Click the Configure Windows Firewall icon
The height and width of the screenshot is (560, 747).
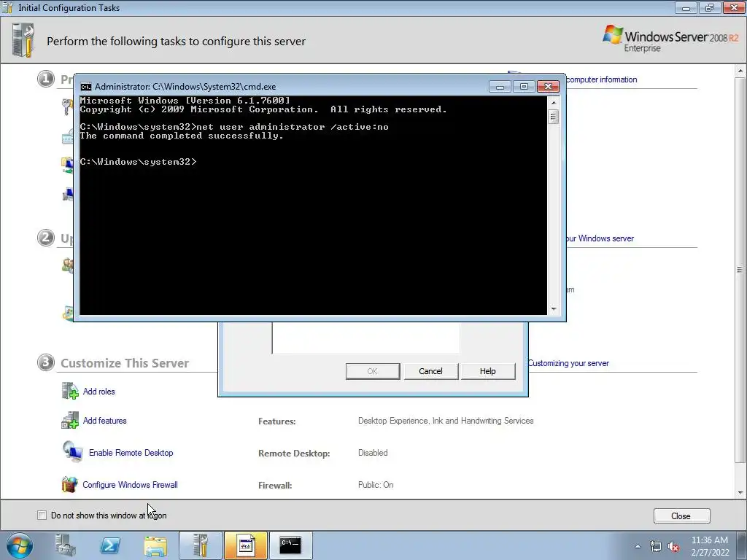[69, 484]
